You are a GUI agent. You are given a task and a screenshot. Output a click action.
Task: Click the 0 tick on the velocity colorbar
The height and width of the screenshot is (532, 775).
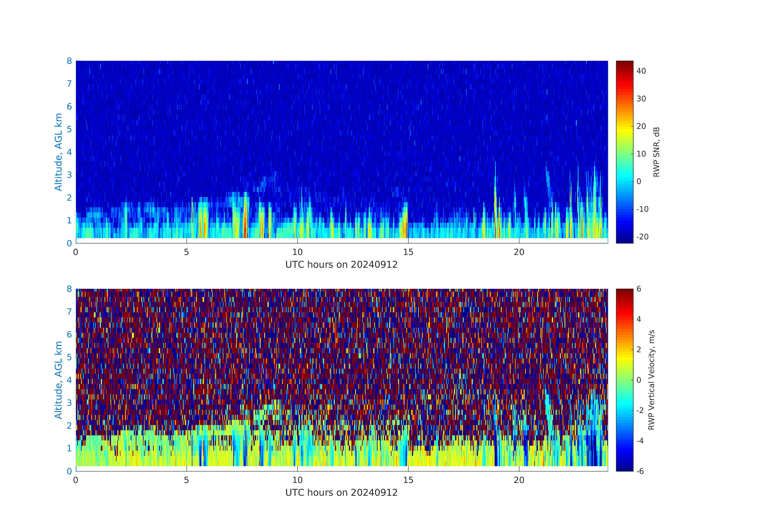[x=639, y=380]
